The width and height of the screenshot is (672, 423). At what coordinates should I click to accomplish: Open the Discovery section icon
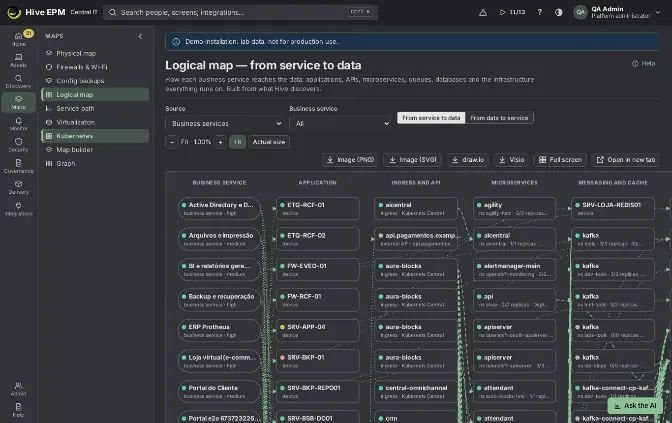(18, 81)
